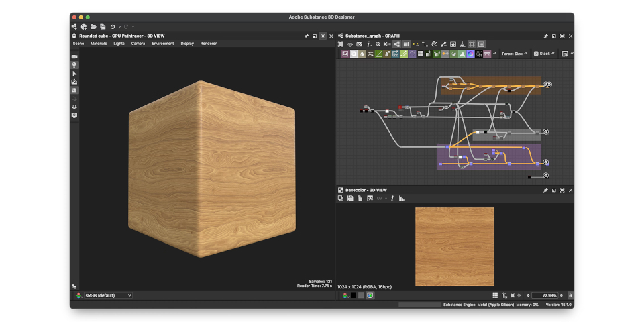Open the Renderer menu in 3D view
Screen dimensions: 644x322
(x=209, y=44)
